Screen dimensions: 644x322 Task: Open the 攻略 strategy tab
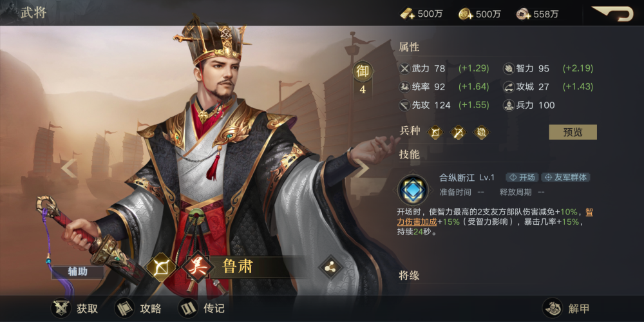138,308
